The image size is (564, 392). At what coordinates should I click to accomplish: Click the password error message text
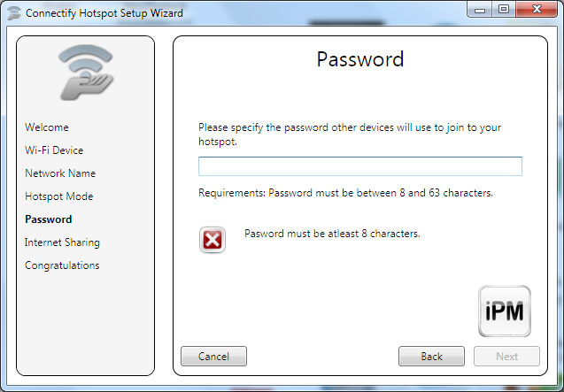(x=332, y=234)
